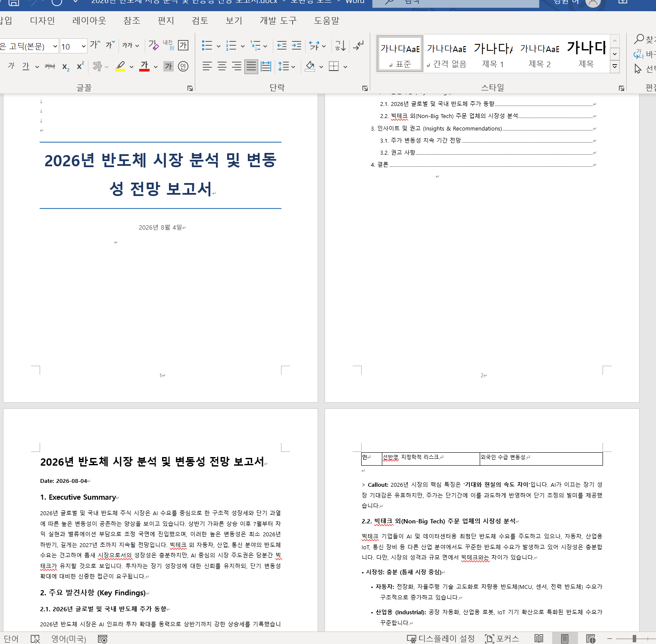Shrink the font size with the smaller 가 icon

pos(110,45)
